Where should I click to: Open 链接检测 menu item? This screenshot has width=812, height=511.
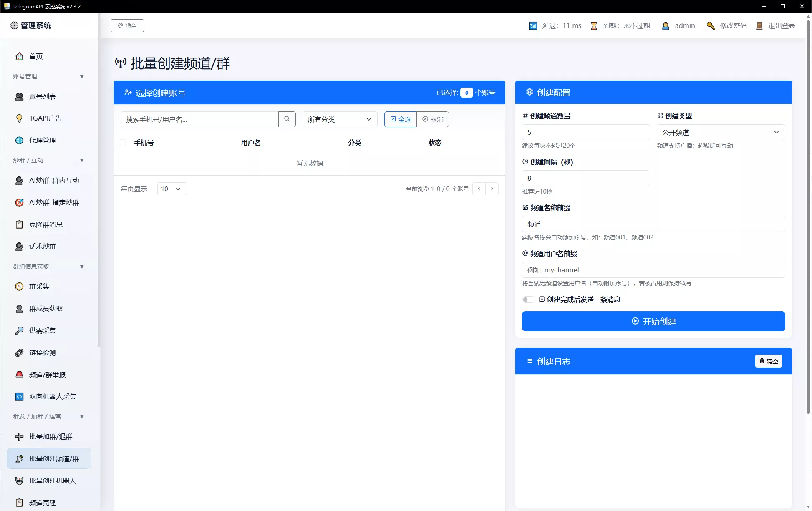(49, 353)
